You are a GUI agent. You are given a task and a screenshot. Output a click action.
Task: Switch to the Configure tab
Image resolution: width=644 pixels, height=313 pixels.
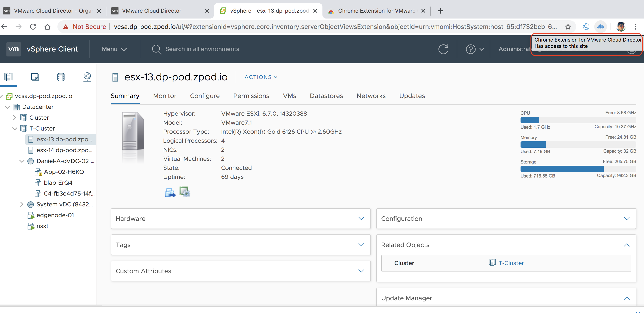pos(205,96)
